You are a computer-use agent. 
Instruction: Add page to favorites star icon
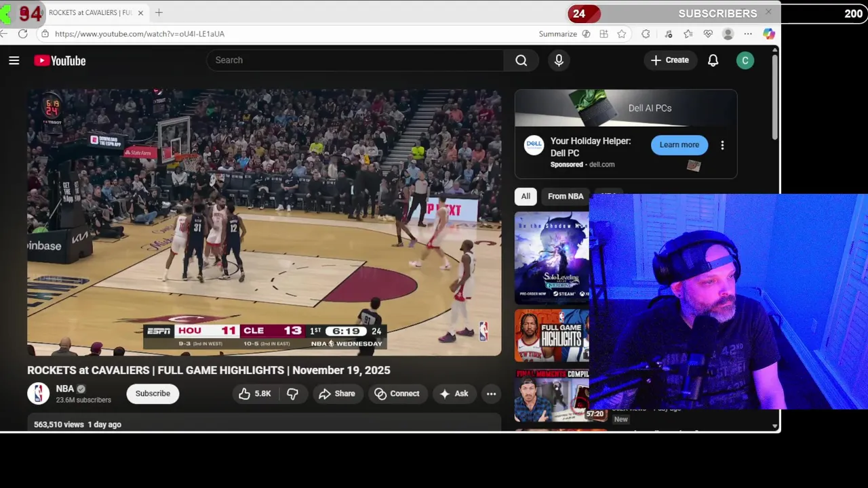click(x=622, y=34)
